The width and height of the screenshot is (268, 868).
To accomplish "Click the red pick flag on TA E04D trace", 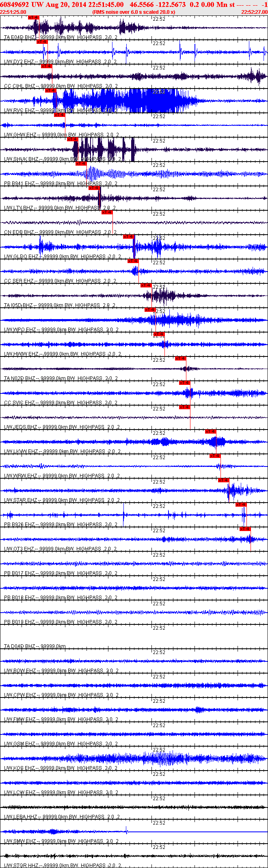I will pyautogui.click(x=34, y=17).
